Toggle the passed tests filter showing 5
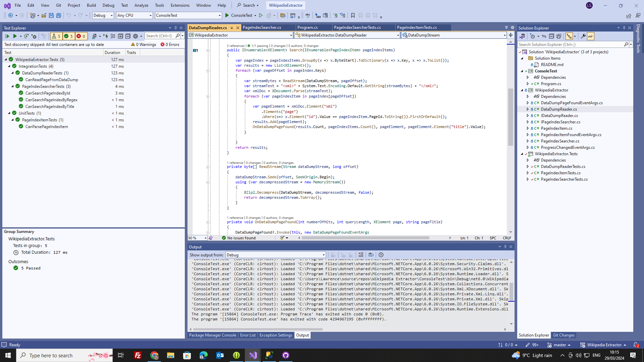The width and height of the screenshot is (644, 362). [68, 36]
